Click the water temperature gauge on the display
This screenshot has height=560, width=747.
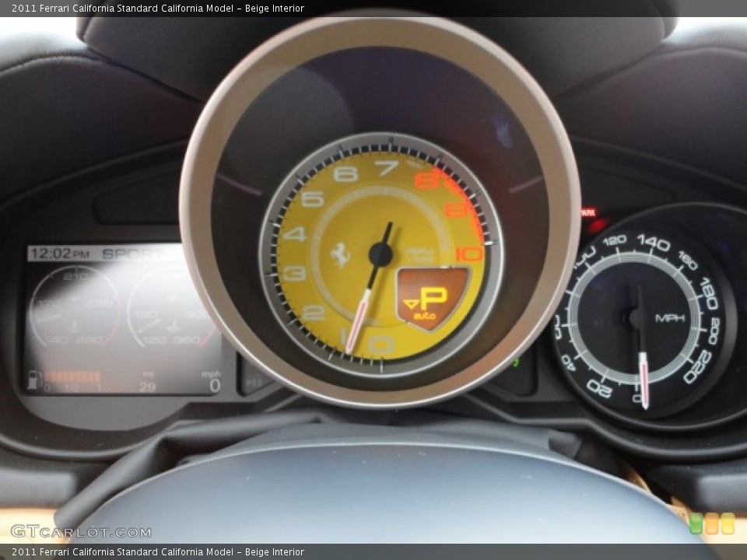[74, 307]
